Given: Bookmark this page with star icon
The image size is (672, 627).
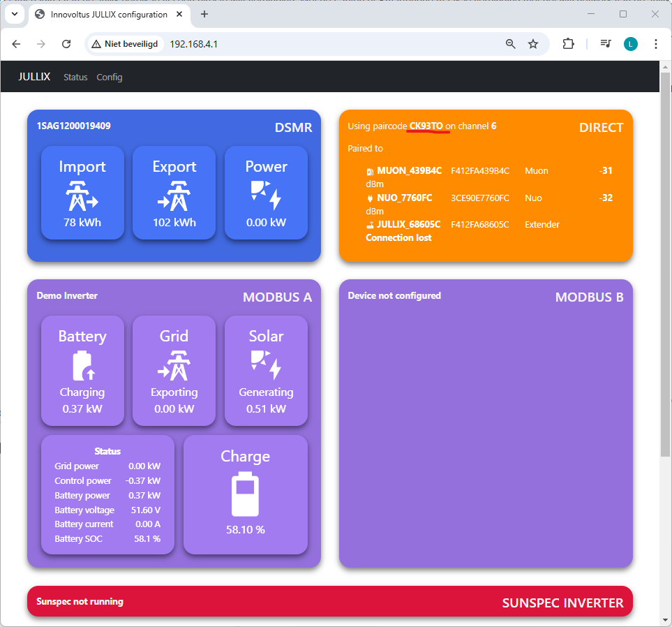Looking at the screenshot, I should pos(533,44).
